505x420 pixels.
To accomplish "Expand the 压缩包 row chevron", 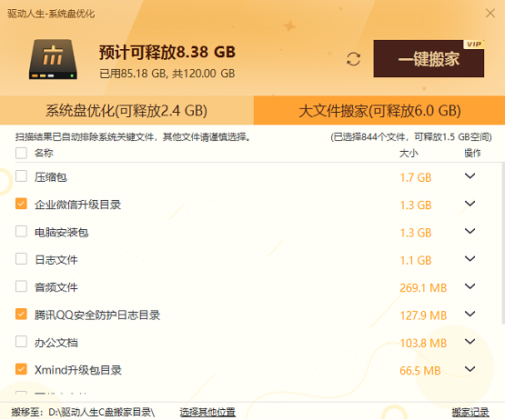I will (x=470, y=176).
